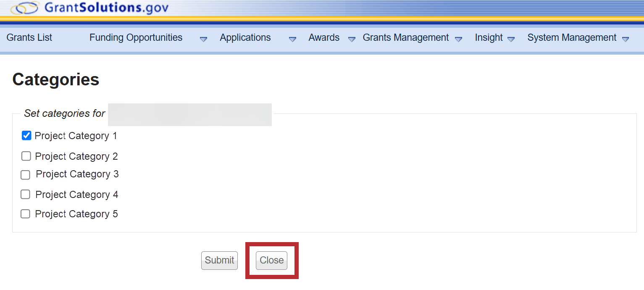Viewport: 644px width, 290px height.
Task: Expand the Funding Opportunities dropdown arrow
Action: [203, 39]
